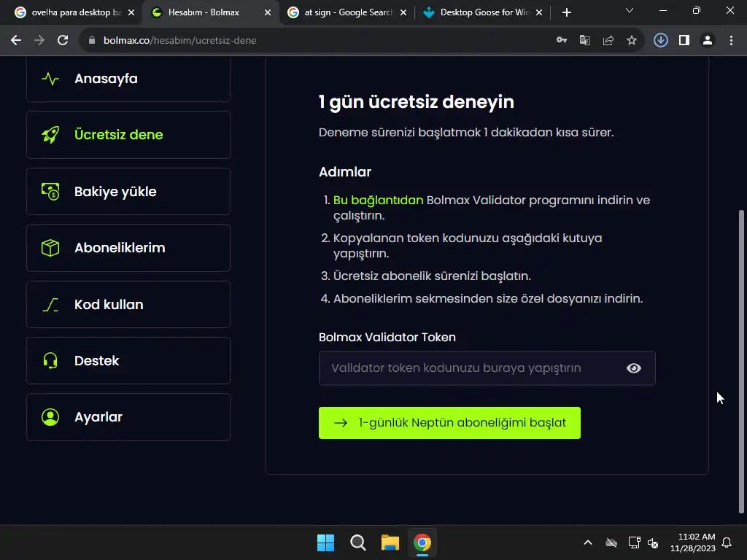Click the Ücretsiz abonelik sürenizi başlatın step
The width and height of the screenshot is (747, 560).
pyautogui.click(x=432, y=276)
